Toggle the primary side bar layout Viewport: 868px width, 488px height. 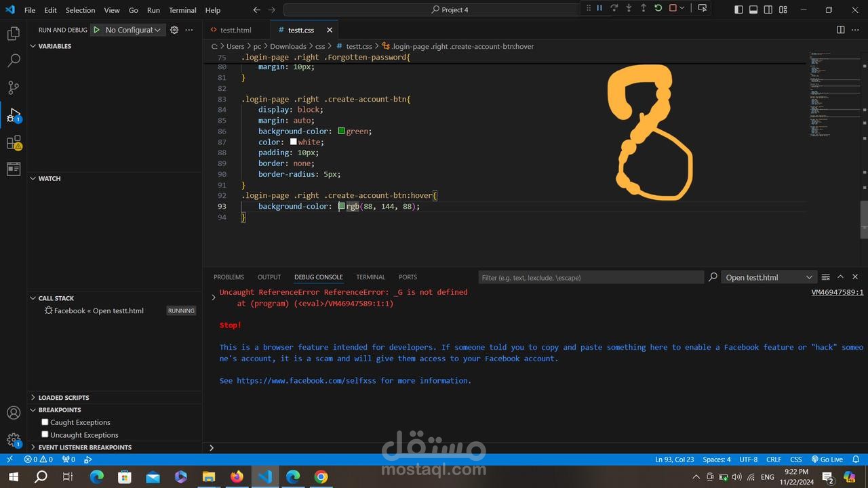(738, 9)
